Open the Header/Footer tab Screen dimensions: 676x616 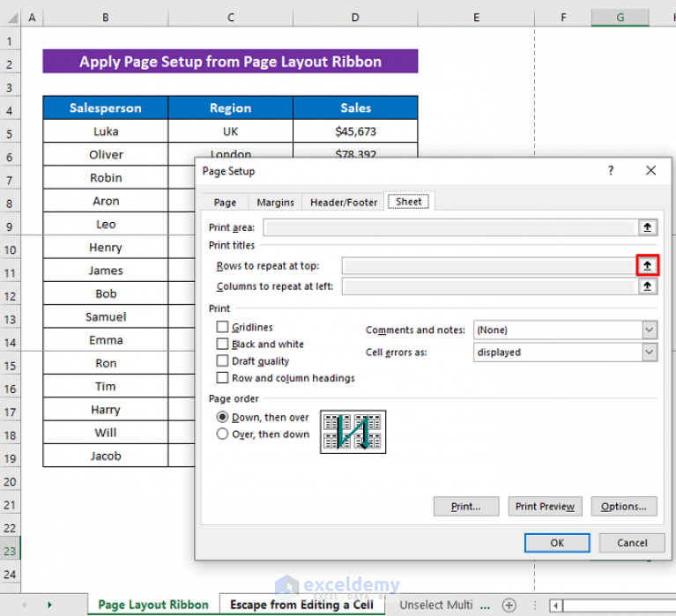pos(344,202)
